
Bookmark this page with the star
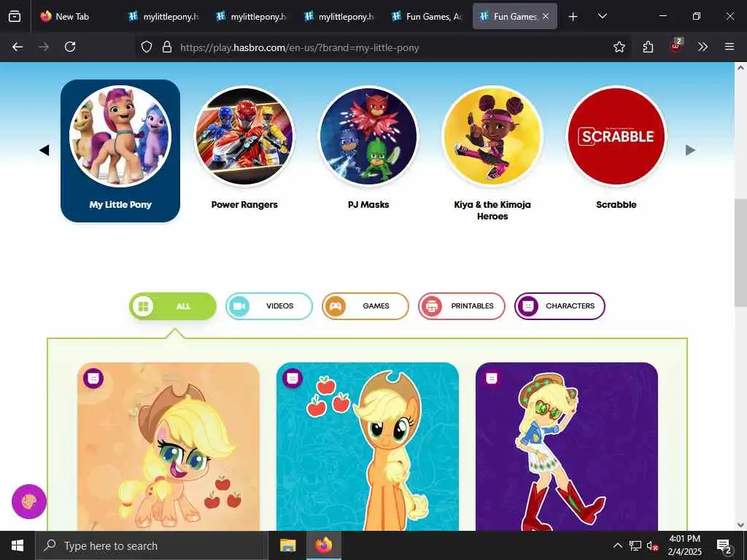(x=619, y=47)
